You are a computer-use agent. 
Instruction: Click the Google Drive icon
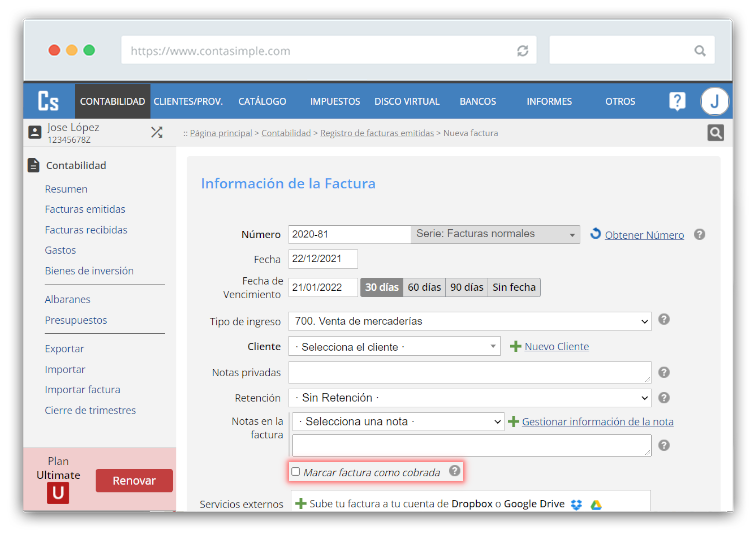tap(595, 504)
